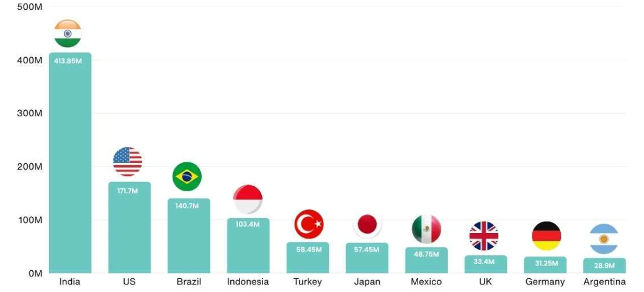Viewport: 644px width, 292px height.
Task: Select the Brazil flag icon
Action: click(187, 176)
